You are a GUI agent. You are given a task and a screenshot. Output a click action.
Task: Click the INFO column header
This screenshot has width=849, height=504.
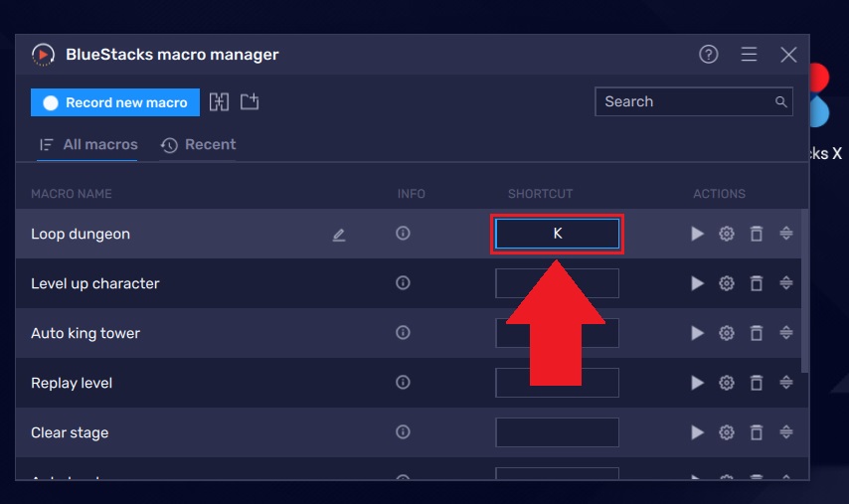coord(412,194)
